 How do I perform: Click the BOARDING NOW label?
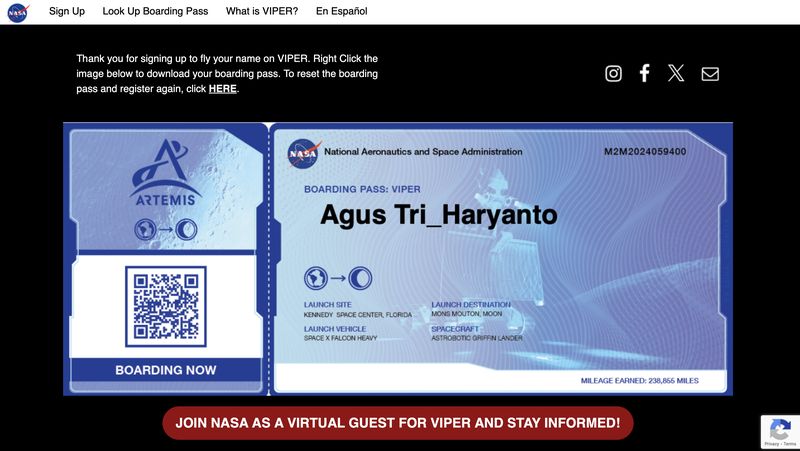click(x=166, y=370)
